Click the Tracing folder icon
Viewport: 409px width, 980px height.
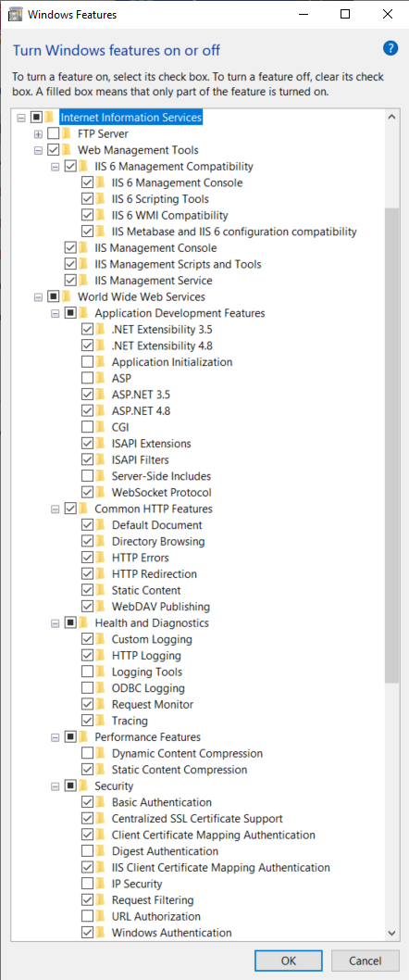point(100,721)
